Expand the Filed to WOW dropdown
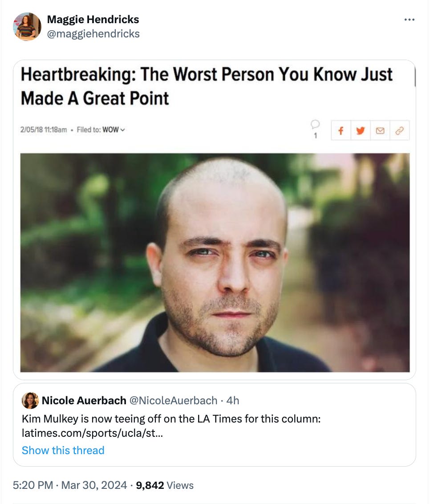 click(x=101, y=130)
